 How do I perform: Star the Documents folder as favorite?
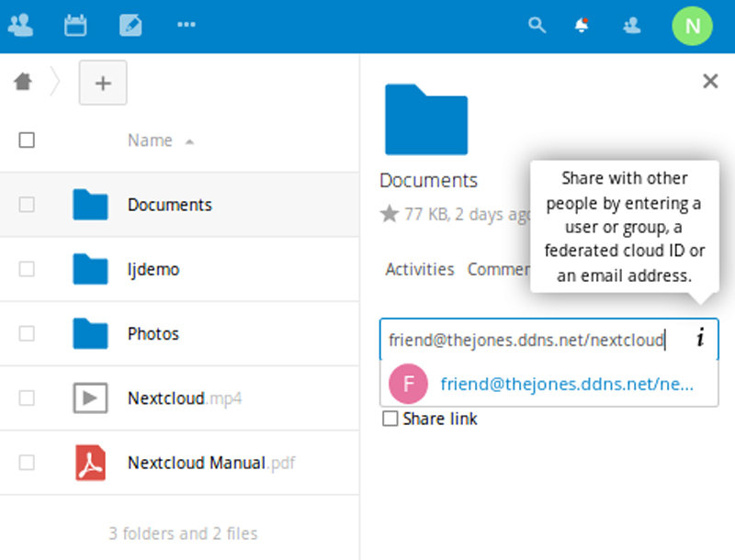(389, 214)
